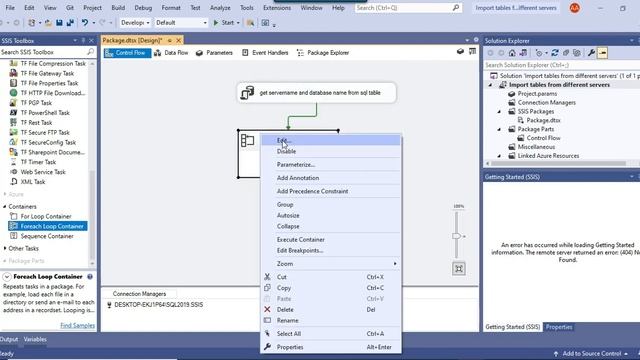
Task: Collapse the Package Parts node
Action: [499, 129]
